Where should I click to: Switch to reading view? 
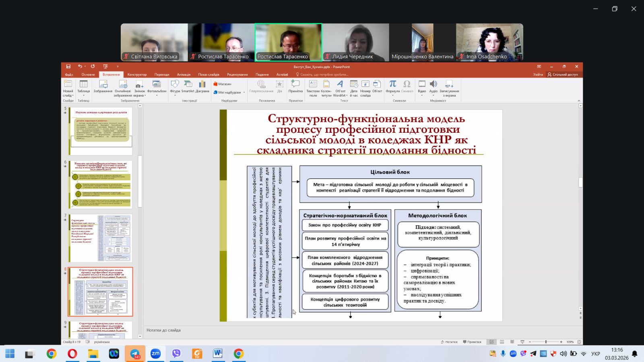512,342
